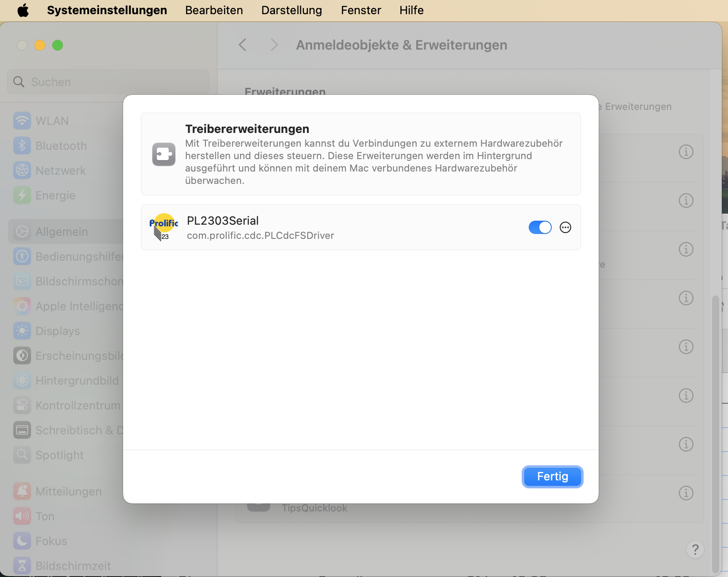Select Allgemein in the sidebar

click(x=66, y=231)
